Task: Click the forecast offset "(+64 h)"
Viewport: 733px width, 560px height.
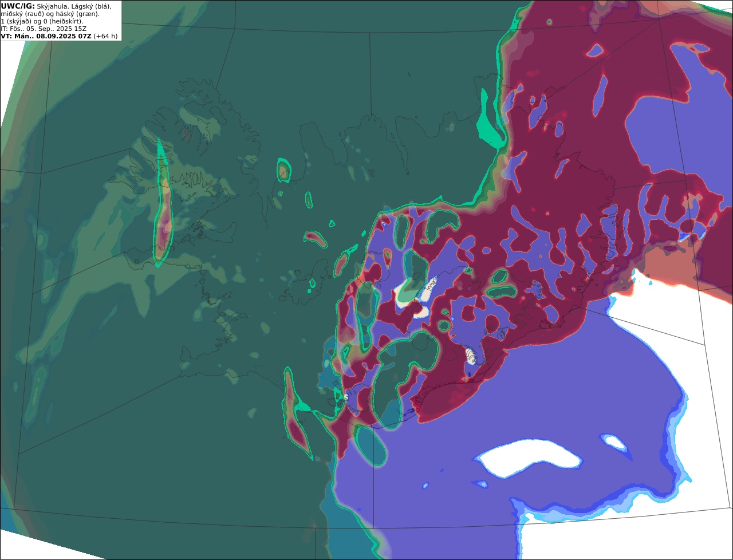Action: pos(106,36)
